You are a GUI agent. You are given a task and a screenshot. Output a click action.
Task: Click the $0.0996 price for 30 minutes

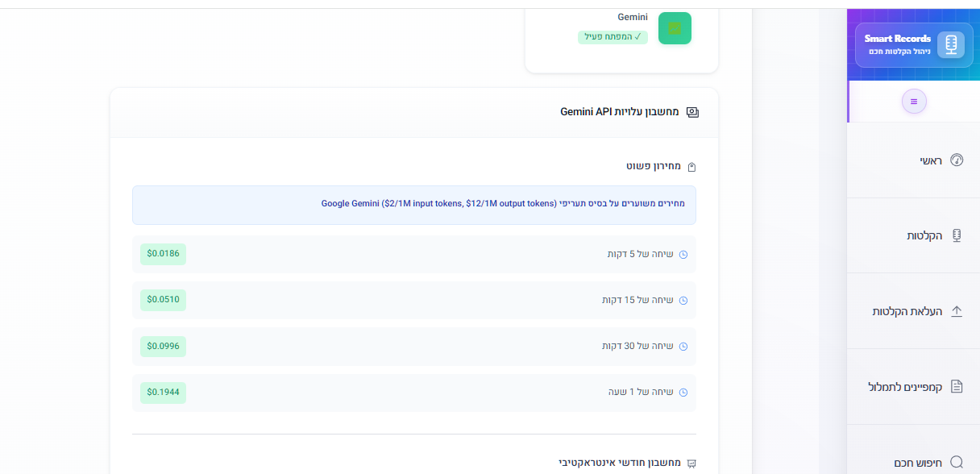tap(163, 347)
